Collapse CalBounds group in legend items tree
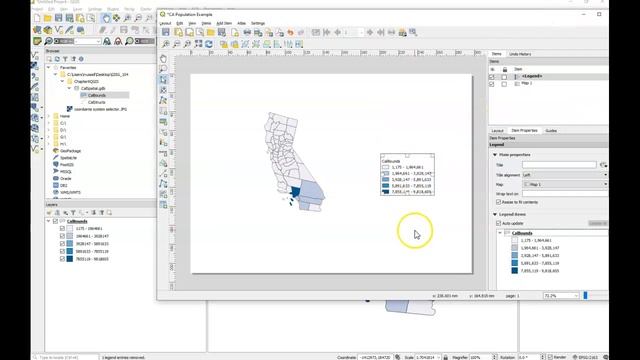Image resolution: width=640 pixels, height=360 pixels. pos(500,233)
